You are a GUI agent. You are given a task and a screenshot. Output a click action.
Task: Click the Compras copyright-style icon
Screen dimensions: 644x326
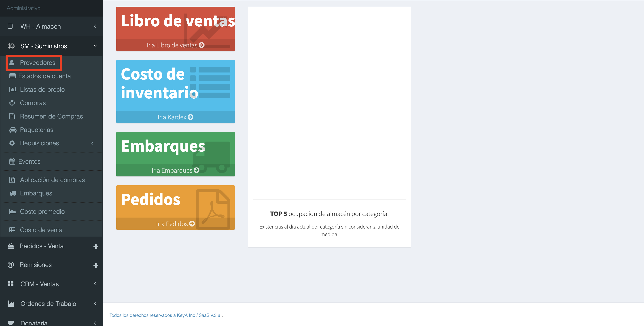12,103
